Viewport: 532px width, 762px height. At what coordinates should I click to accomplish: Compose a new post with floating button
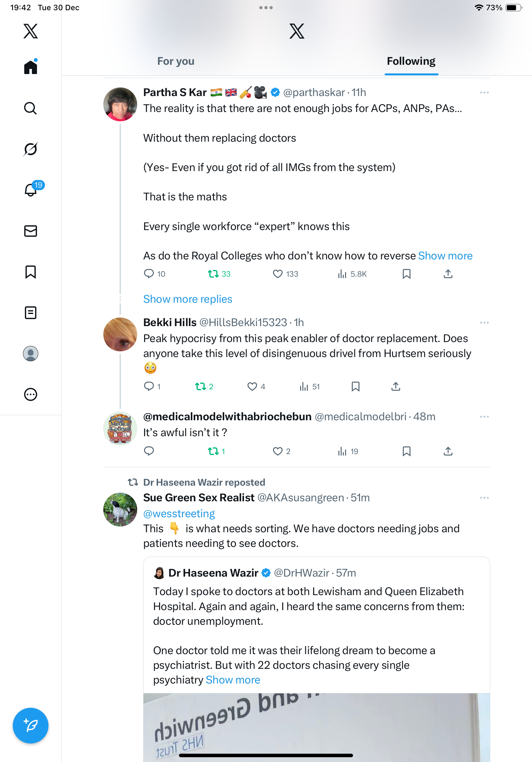[x=31, y=726]
